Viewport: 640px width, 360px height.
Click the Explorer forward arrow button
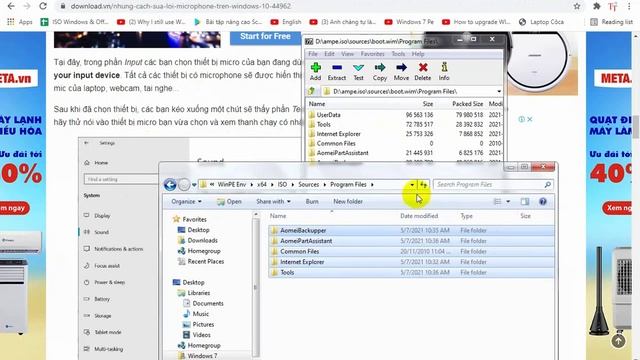184,185
